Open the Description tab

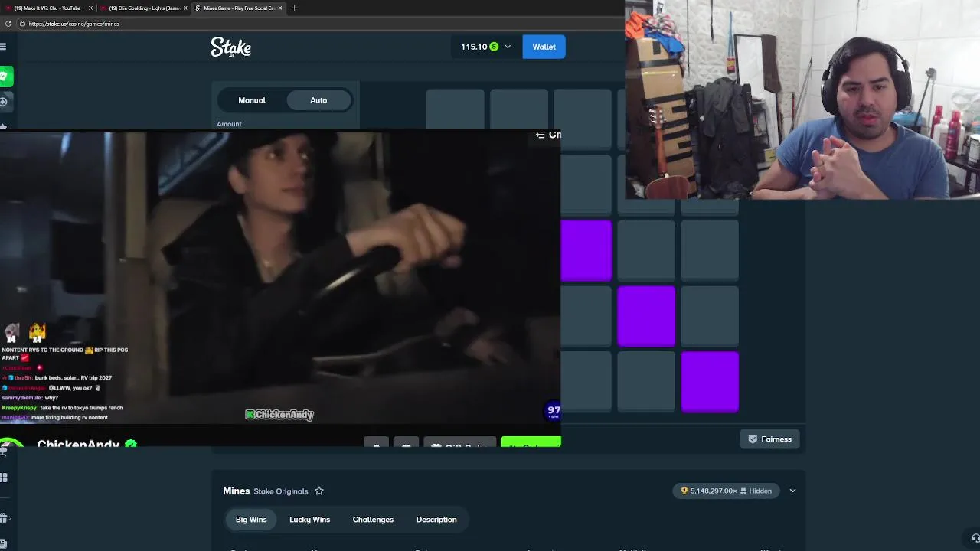(x=436, y=520)
